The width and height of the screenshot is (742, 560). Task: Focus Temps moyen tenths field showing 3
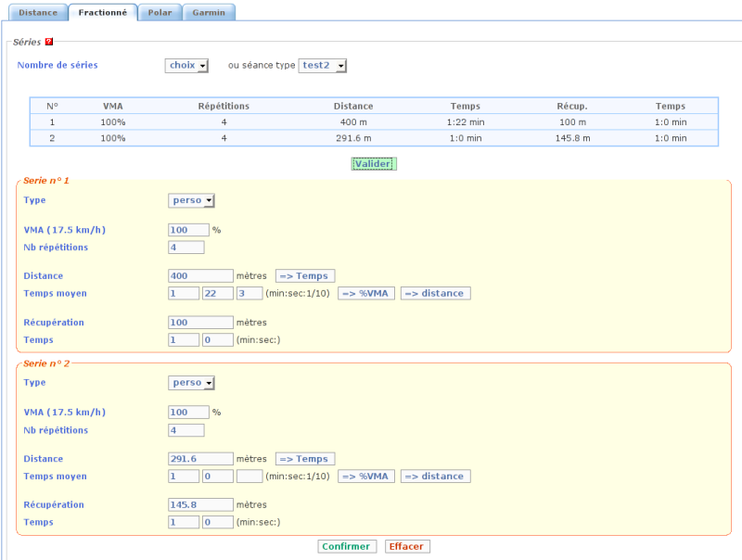click(x=249, y=293)
